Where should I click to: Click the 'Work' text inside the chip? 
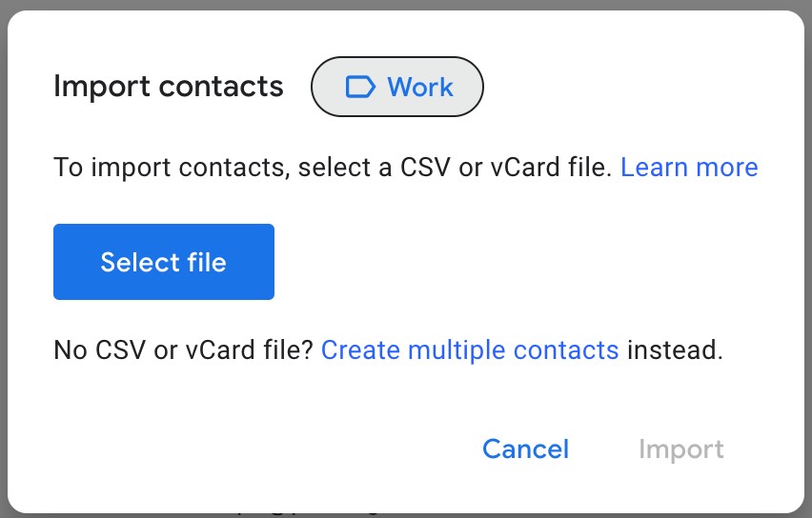pyautogui.click(x=420, y=87)
